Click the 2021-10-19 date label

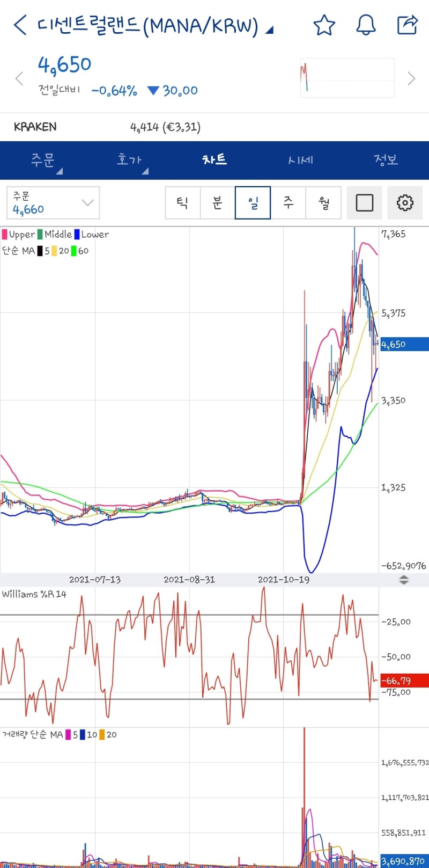coord(284,580)
